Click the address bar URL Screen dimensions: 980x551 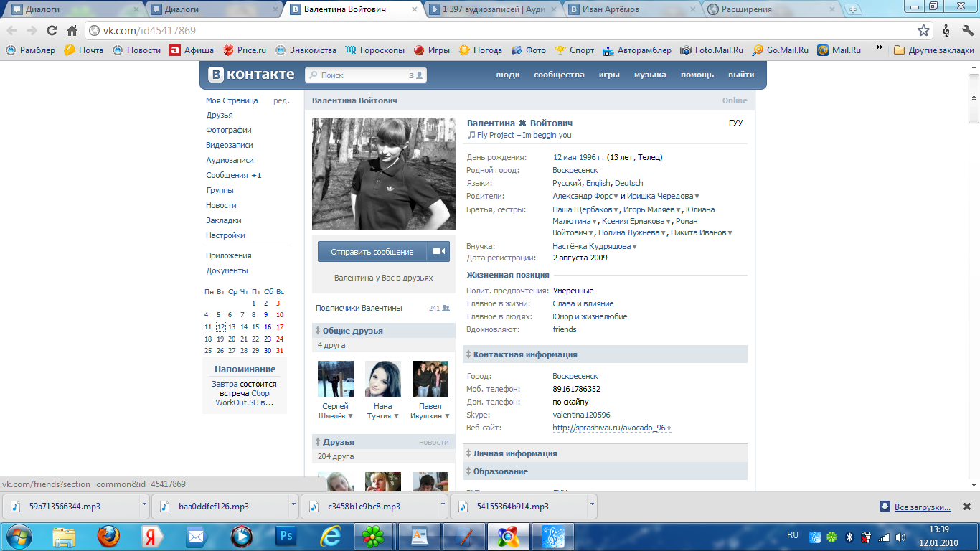pos(149,31)
